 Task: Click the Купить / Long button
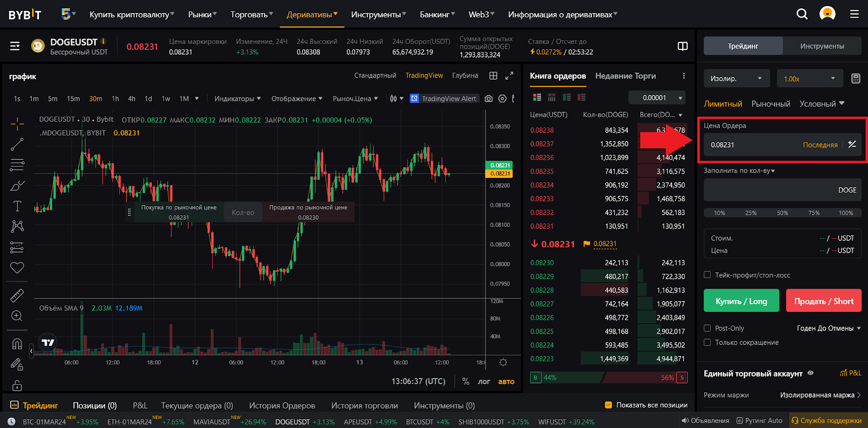click(741, 301)
